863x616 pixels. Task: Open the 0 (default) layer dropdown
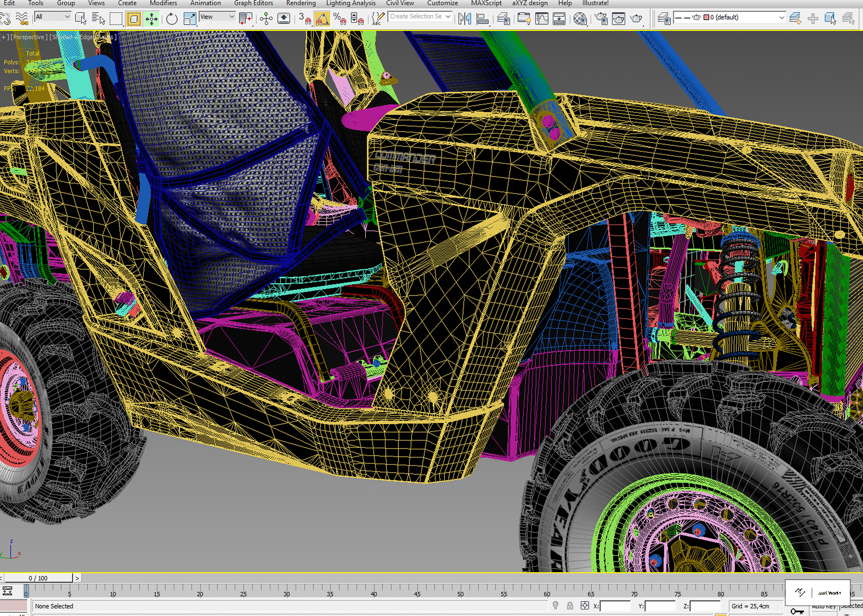(x=729, y=18)
